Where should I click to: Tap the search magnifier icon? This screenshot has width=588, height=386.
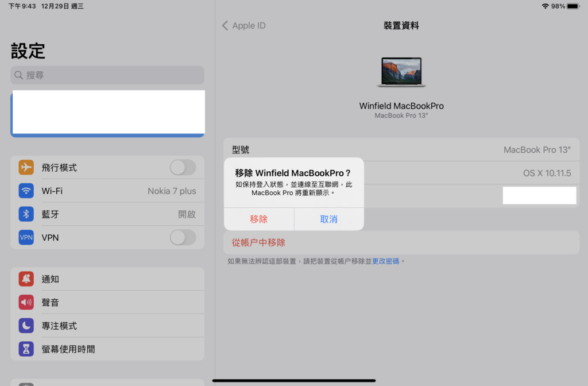[19, 75]
